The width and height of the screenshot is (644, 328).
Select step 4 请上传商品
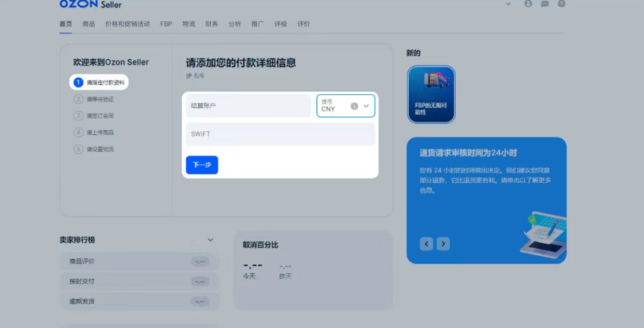click(94, 132)
